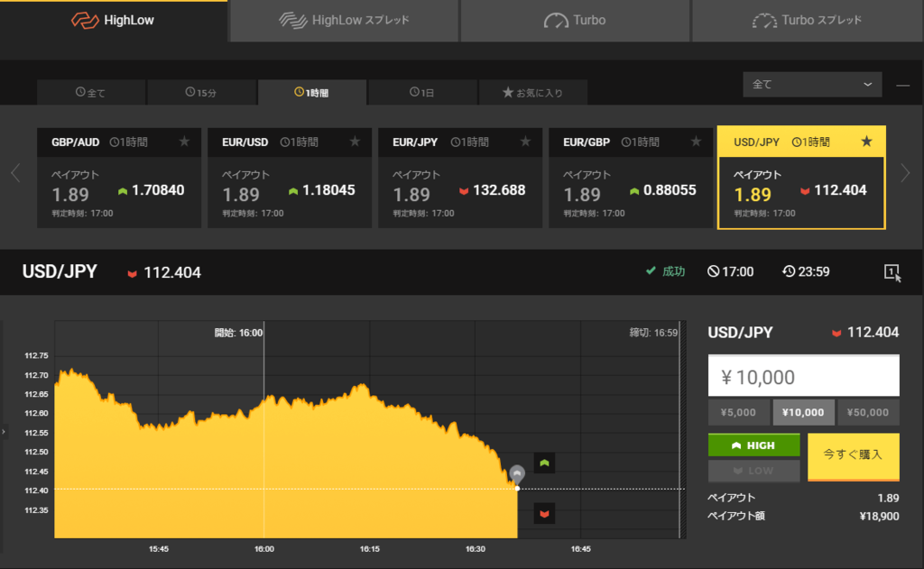Switch to HighLow スプレッド tab

click(344, 21)
